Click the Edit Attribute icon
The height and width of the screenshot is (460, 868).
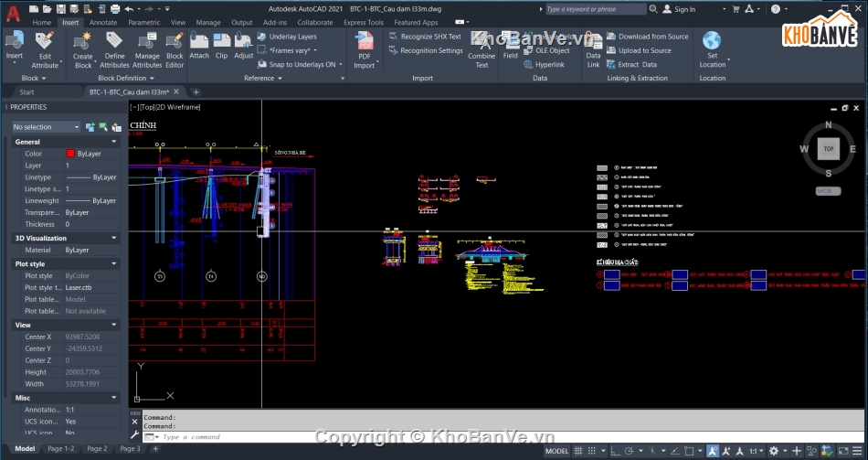(x=45, y=40)
